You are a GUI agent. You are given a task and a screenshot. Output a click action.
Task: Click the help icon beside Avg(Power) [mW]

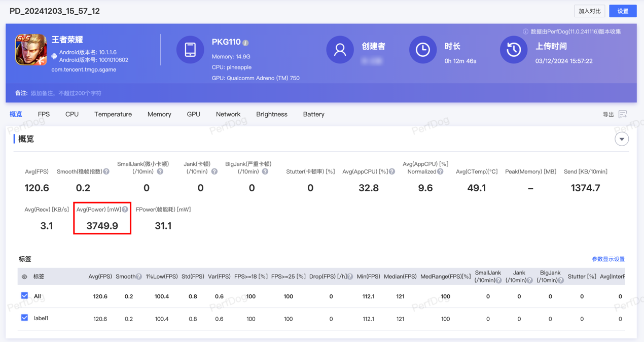pos(125,210)
